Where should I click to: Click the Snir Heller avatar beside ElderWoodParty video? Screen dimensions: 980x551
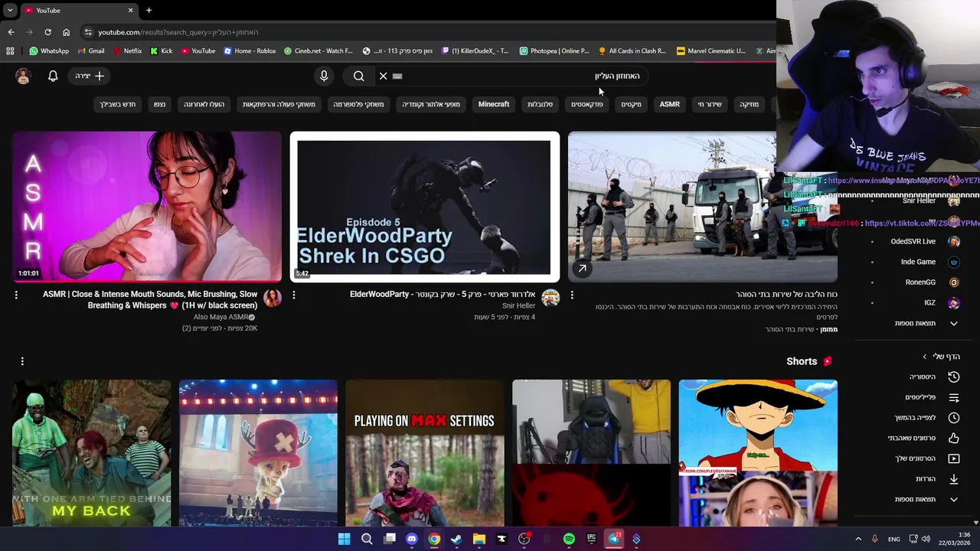point(550,298)
